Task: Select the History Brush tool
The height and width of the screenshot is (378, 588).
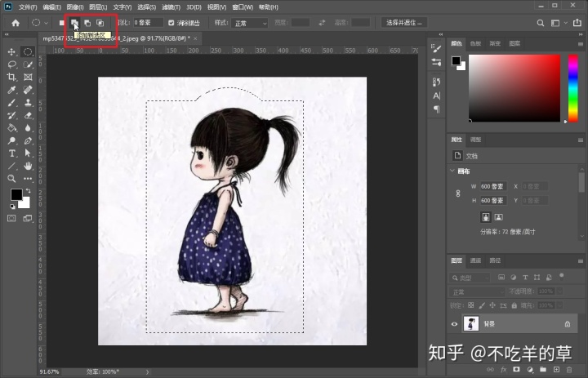Action: (x=11, y=115)
